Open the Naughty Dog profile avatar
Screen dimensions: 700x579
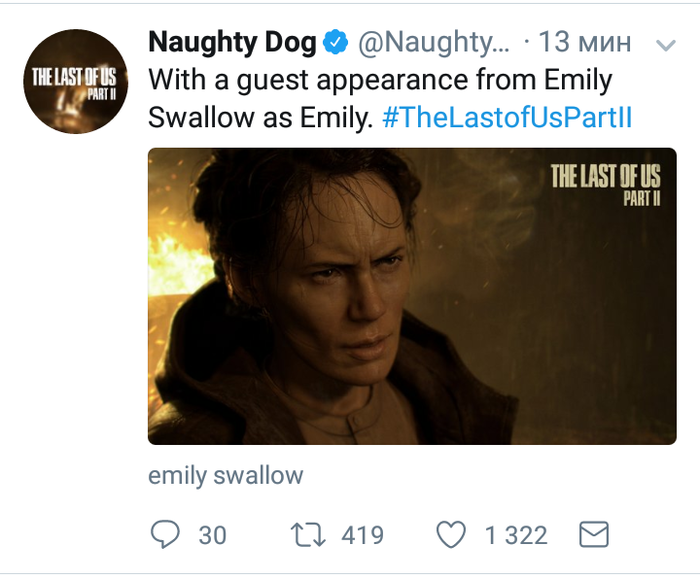coord(74,82)
